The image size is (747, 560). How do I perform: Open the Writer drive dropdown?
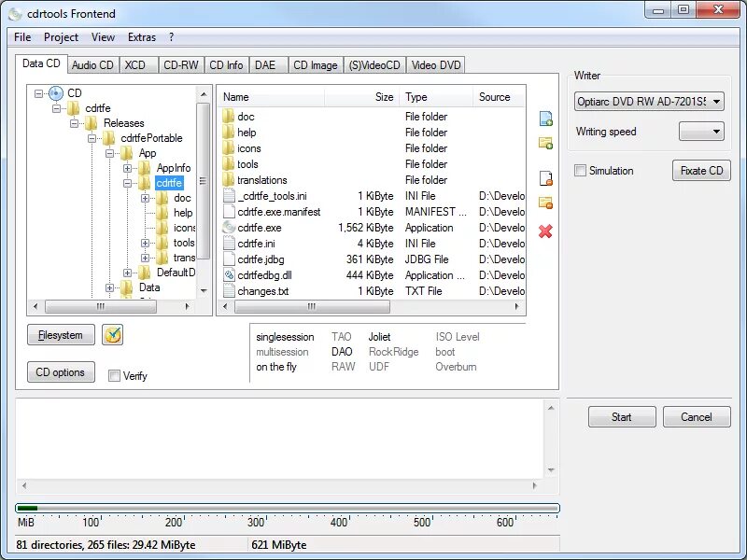click(649, 102)
